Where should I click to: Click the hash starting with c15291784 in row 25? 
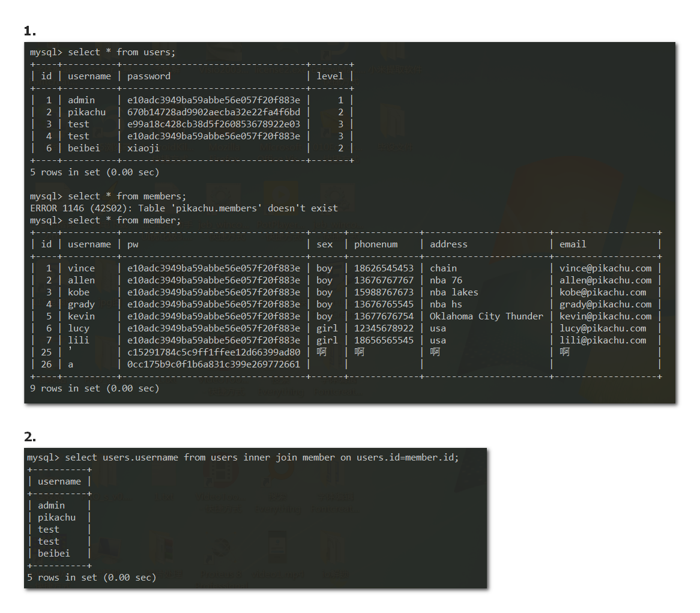coord(213,352)
